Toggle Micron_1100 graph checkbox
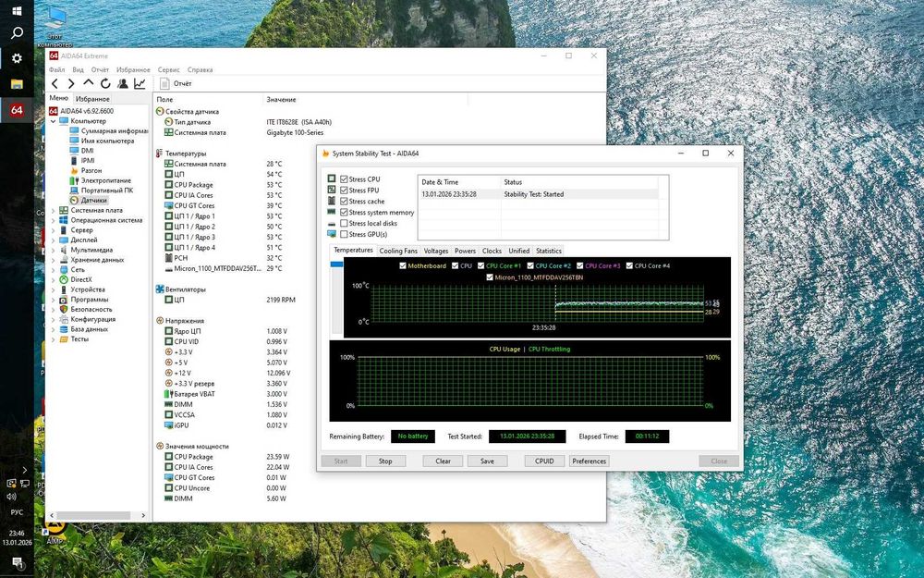The height and width of the screenshot is (578, 924). pyautogui.click(x=490, y=277)
